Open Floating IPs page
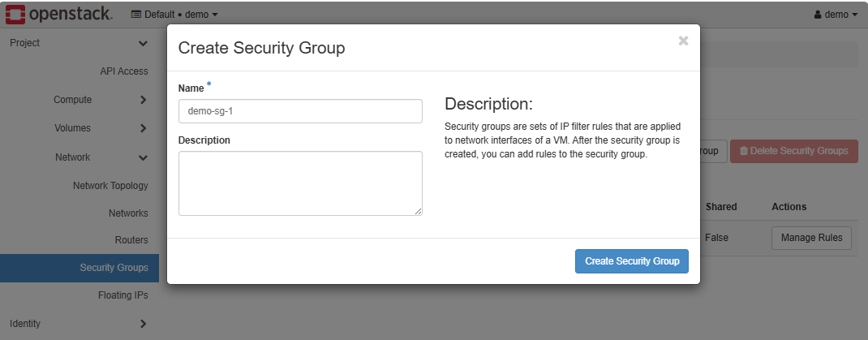 122,295
